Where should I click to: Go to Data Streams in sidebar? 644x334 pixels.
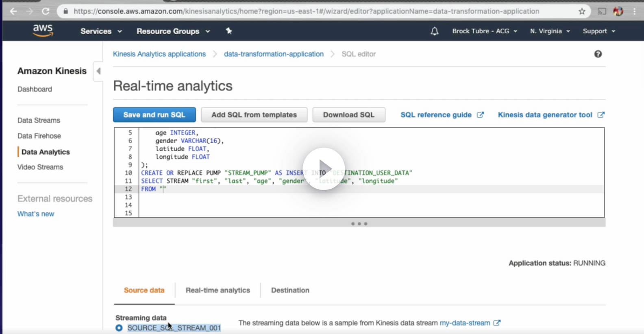point(39,120)
